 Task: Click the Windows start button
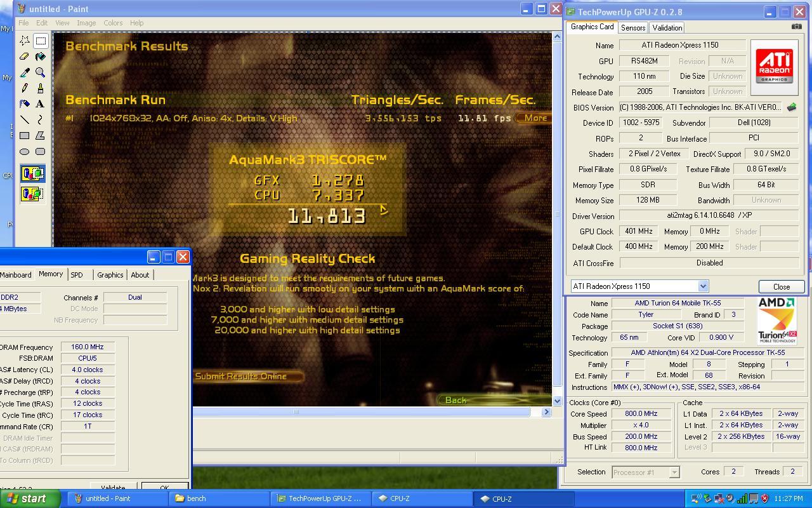tap(30, 498)
